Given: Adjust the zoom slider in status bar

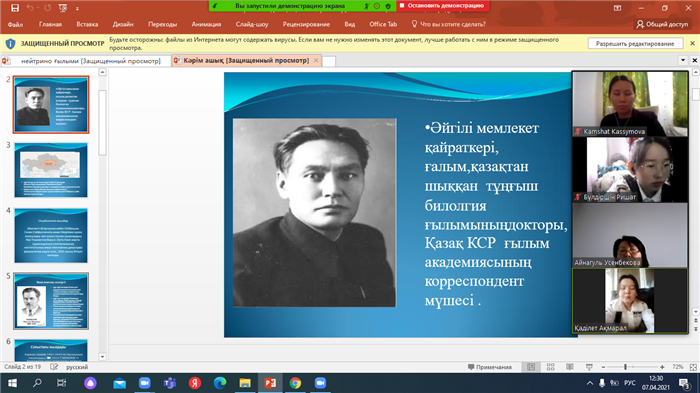Looking at the screenshot, I should point(625,367).
